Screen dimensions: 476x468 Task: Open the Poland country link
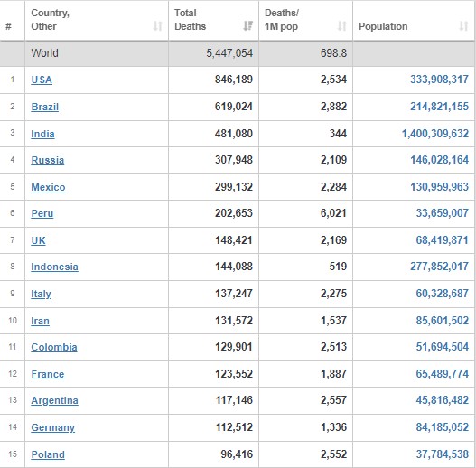pos(48,454)
